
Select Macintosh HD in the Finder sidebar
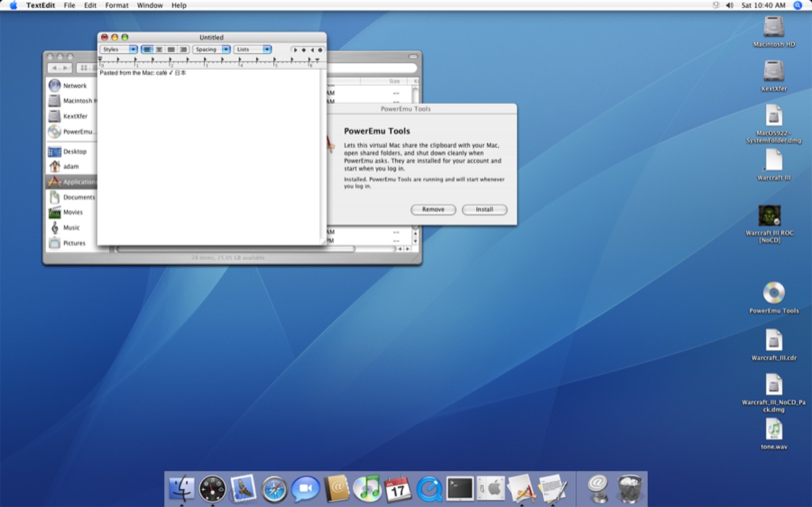click(x=70, y=101)
